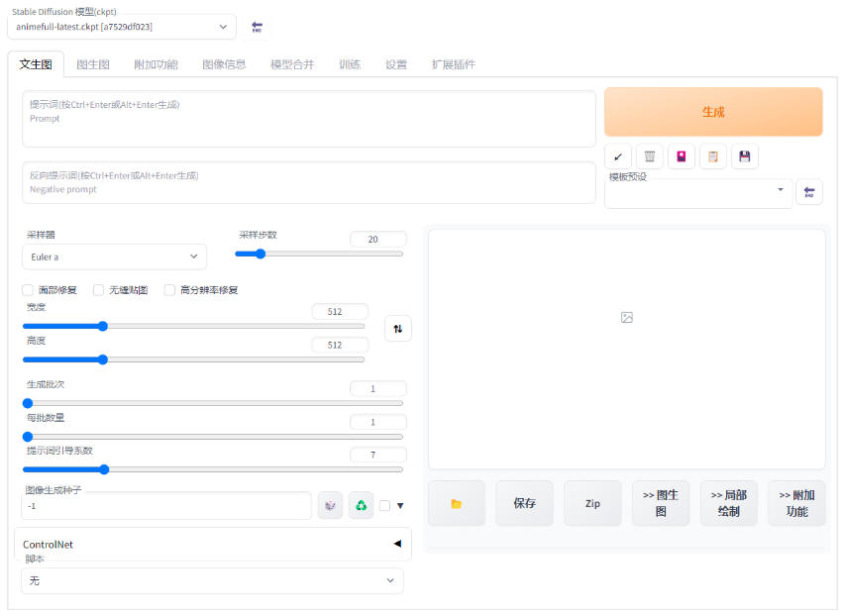Read generation parameters using the arrow icon

coord(617,156)
